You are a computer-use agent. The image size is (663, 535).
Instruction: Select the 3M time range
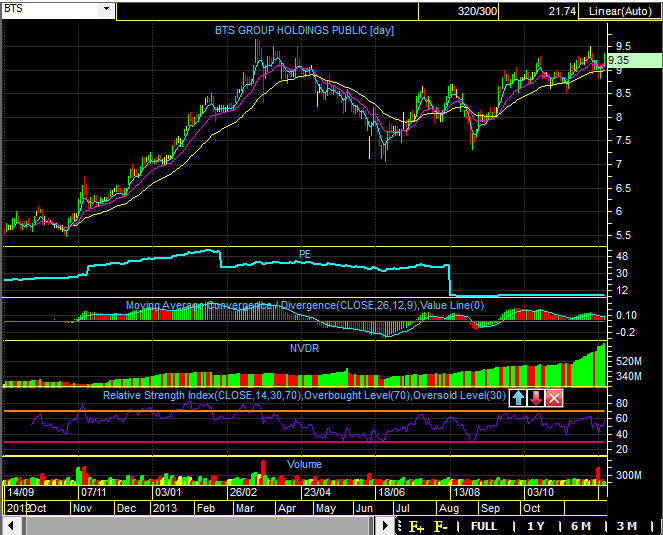[x=627, y=526]
